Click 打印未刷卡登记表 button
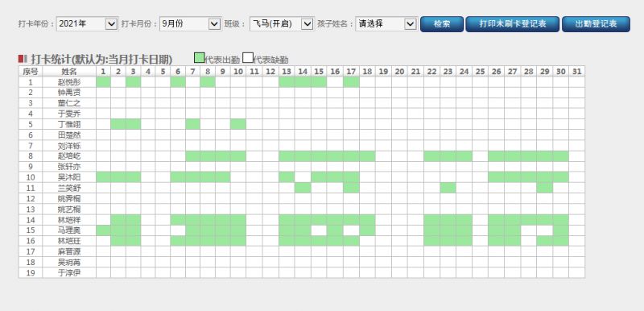 click(512, 24)
